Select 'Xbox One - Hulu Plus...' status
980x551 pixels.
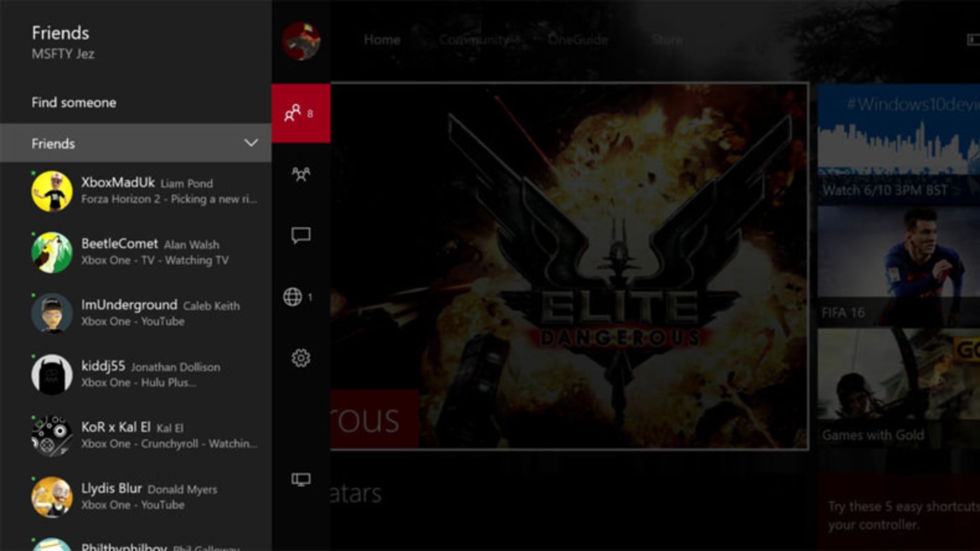coord(138,382)
